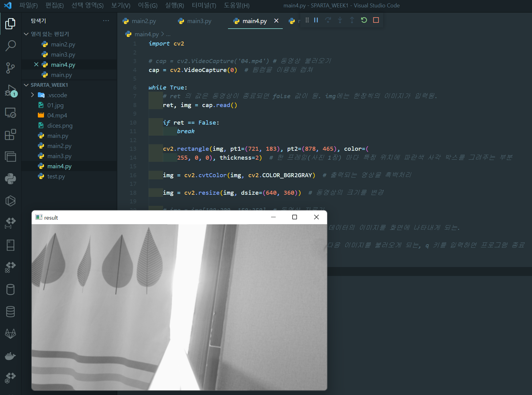Collapse the SPARTA_WEEK1 folder section
The image size is (532, 395).
click(26, 85)
